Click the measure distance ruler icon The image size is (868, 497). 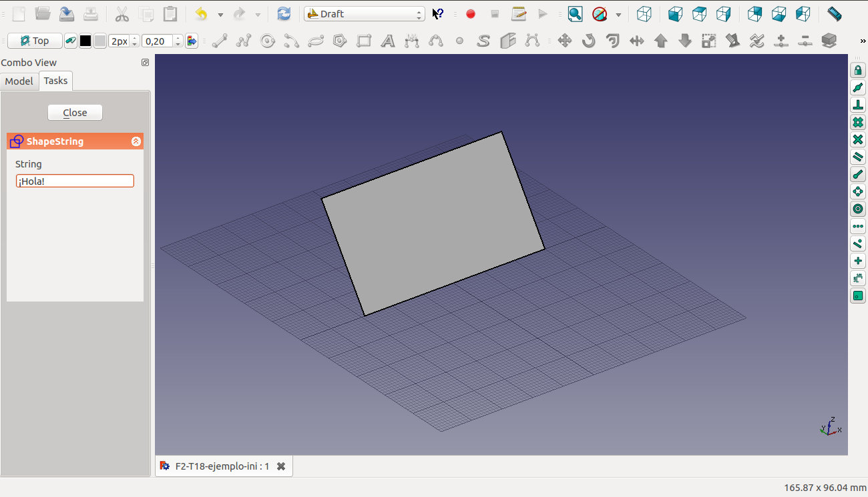click(x=834, y=14)
